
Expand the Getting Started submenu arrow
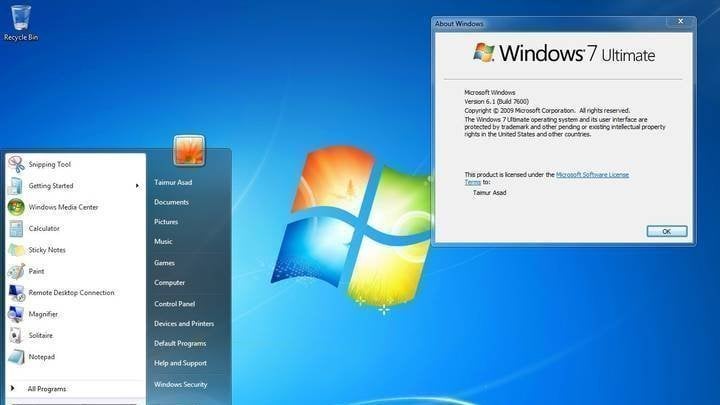click(x=137, y=186)
